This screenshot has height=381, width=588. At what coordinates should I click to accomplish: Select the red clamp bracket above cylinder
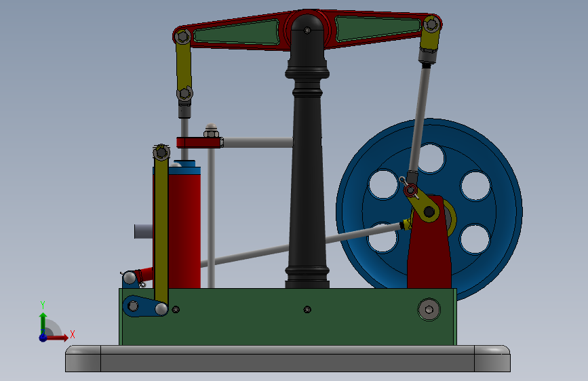pos(199,142)
